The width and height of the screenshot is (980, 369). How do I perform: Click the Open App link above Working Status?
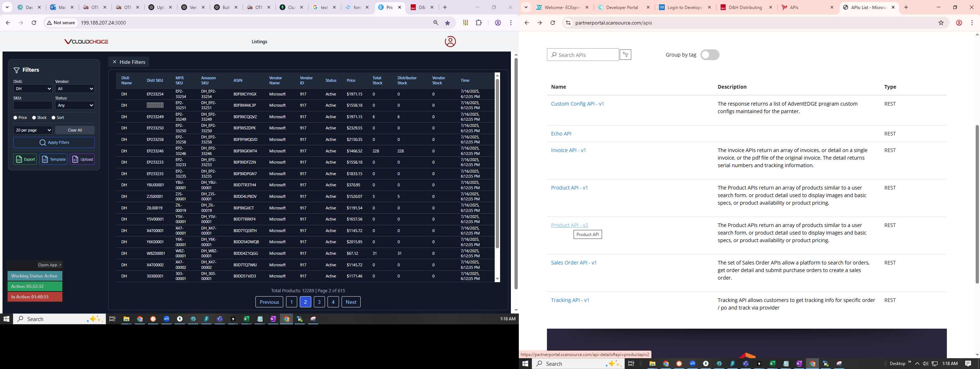click(49, 265)
